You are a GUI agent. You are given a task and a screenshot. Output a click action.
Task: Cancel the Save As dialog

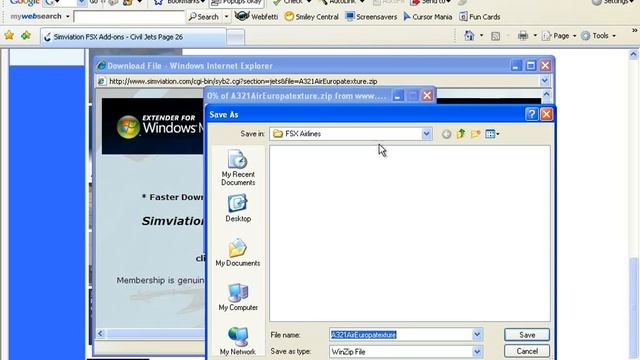click(x=527, y=351)
